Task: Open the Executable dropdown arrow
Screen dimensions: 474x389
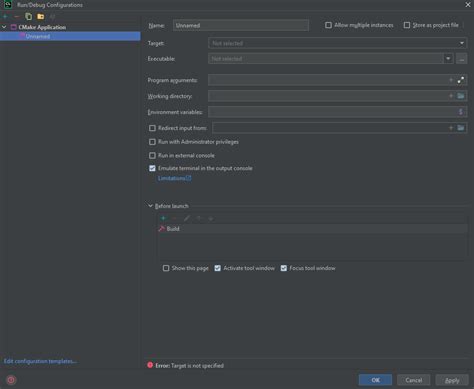Action: pos(448,58)
